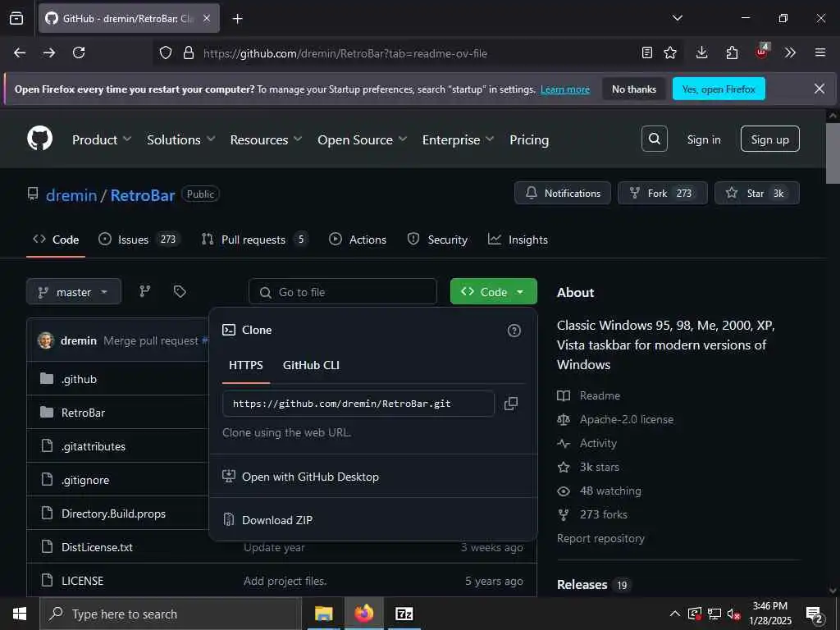
Task: Select GitHub CLI clone tab
Action: pos(311,365)
